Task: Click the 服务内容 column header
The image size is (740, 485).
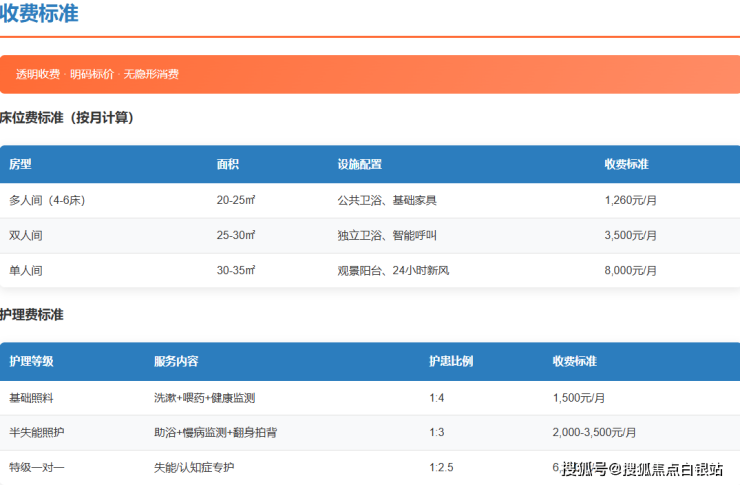Action: pos(176,361)
